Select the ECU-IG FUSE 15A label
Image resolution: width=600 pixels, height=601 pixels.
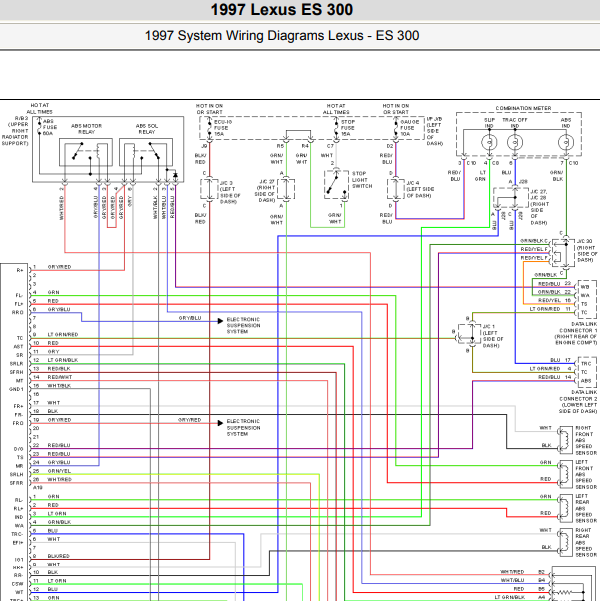223,128
